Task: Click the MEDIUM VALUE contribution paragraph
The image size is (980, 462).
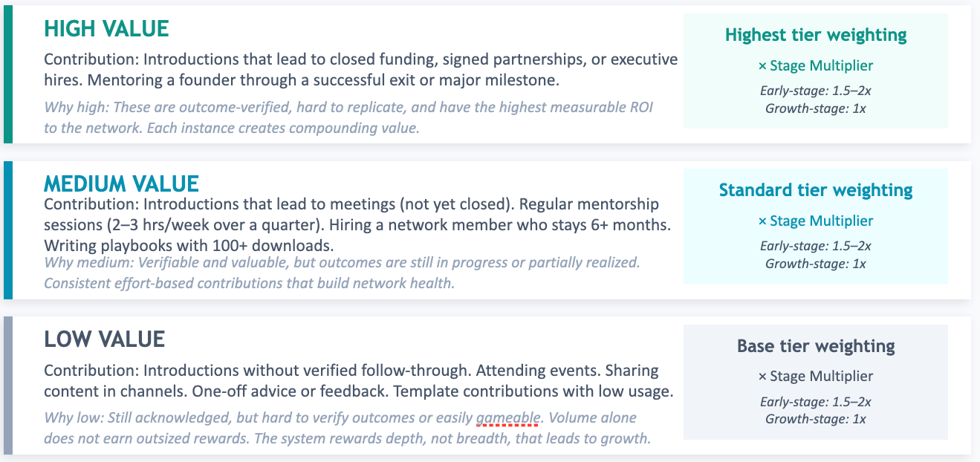Action: tap(357, 224)
